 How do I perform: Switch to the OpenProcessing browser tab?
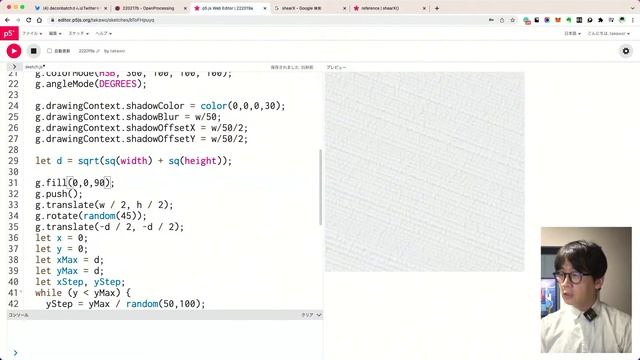[148, 8]
